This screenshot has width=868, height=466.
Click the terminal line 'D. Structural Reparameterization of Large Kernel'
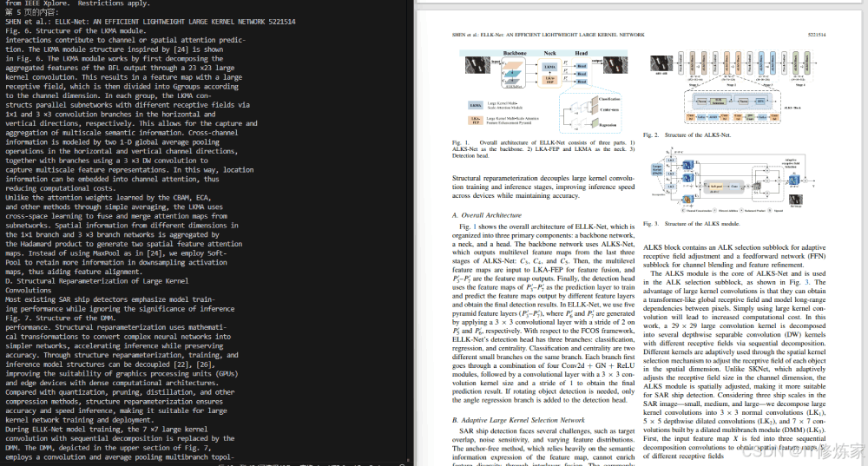(97, 281)
